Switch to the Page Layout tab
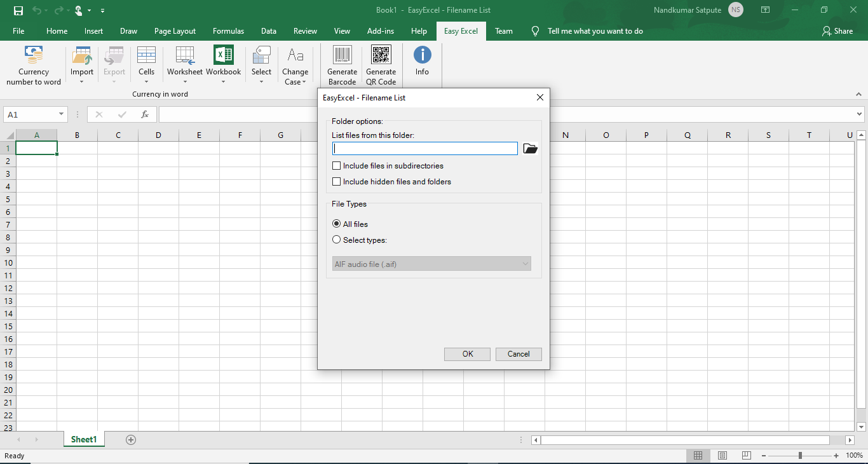 tap(175, 31)
